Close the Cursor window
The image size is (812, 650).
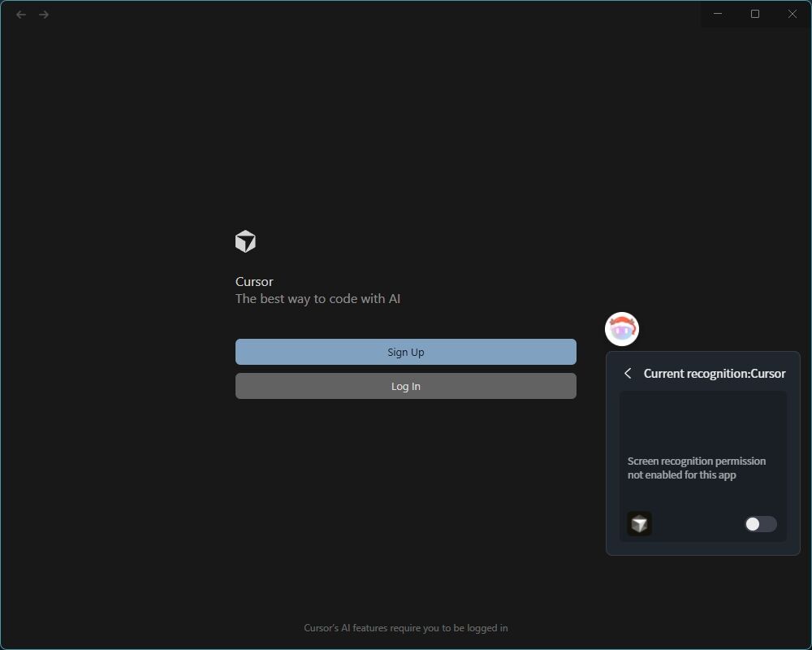[793, 14]
